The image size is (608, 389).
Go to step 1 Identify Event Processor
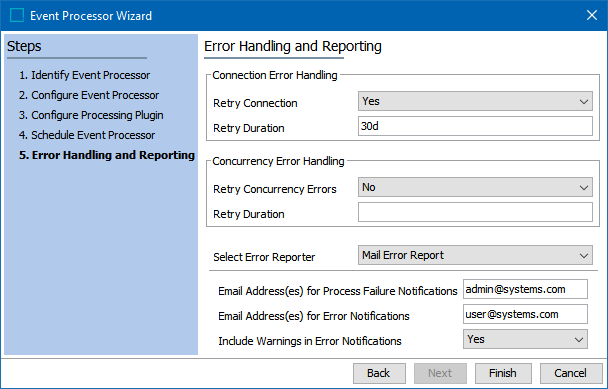[x=85, y=75]
